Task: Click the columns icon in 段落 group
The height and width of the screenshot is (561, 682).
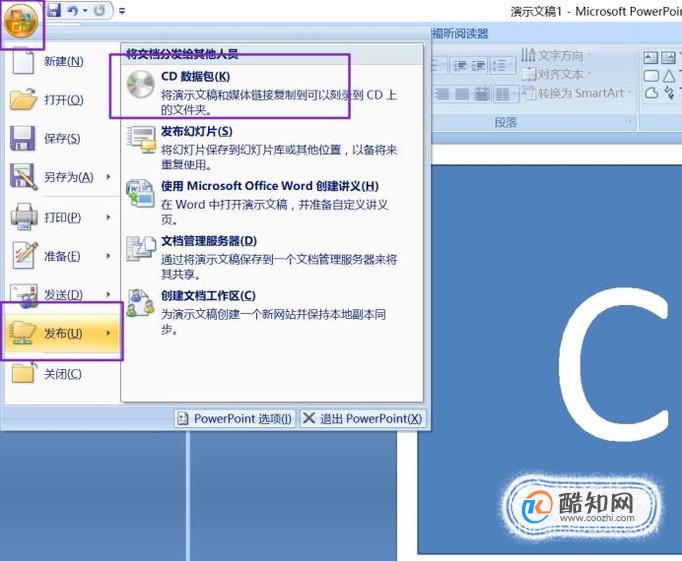Action: point(505,94)
